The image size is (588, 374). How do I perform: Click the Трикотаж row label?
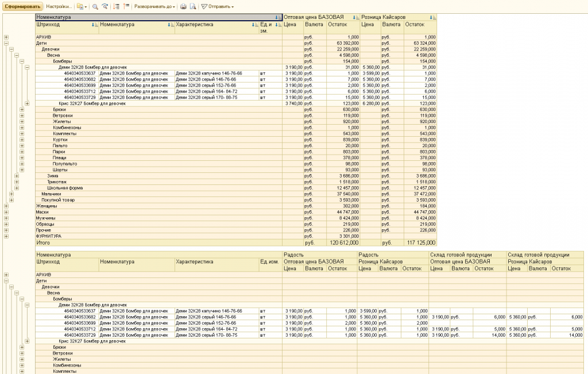[x=57, y=182]
